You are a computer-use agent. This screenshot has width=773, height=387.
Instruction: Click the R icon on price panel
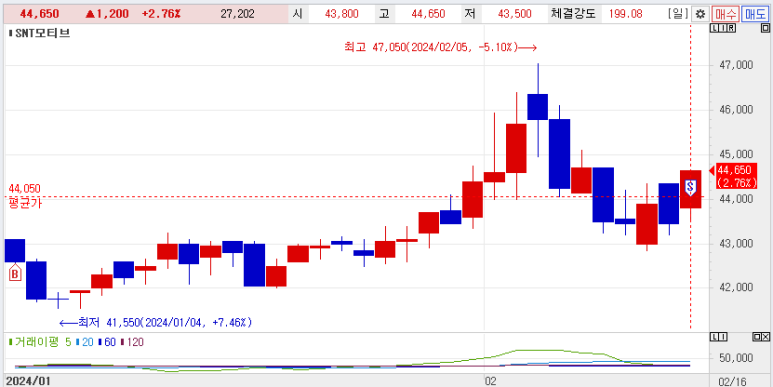pyautogui.click(x=731, y=28)
